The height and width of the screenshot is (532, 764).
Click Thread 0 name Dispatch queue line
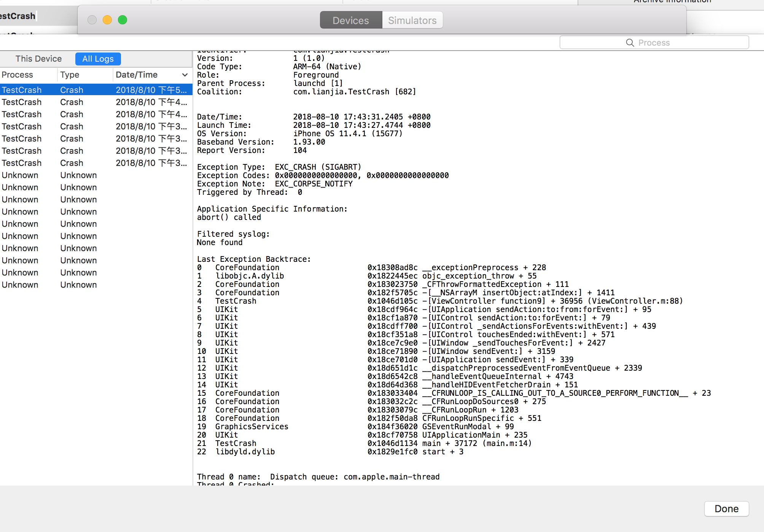(x=318, y=477)
